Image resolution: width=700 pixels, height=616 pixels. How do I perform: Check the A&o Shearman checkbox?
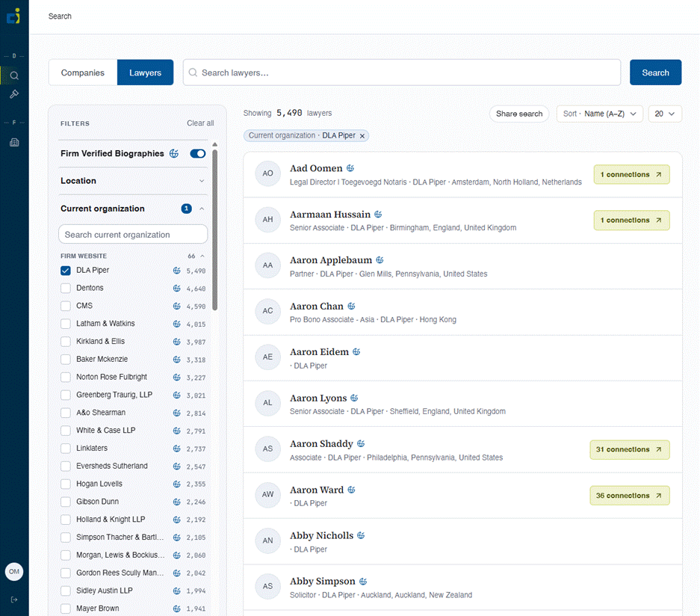[66, 413]
